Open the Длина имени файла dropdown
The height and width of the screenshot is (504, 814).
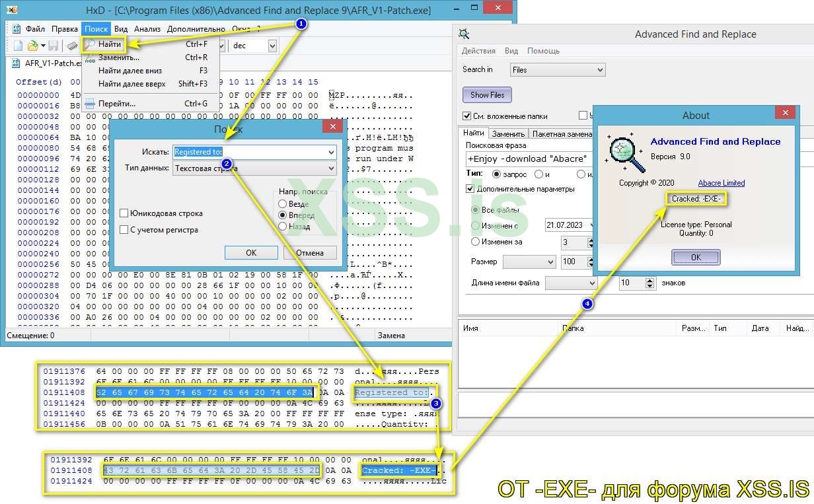point(571,283)
